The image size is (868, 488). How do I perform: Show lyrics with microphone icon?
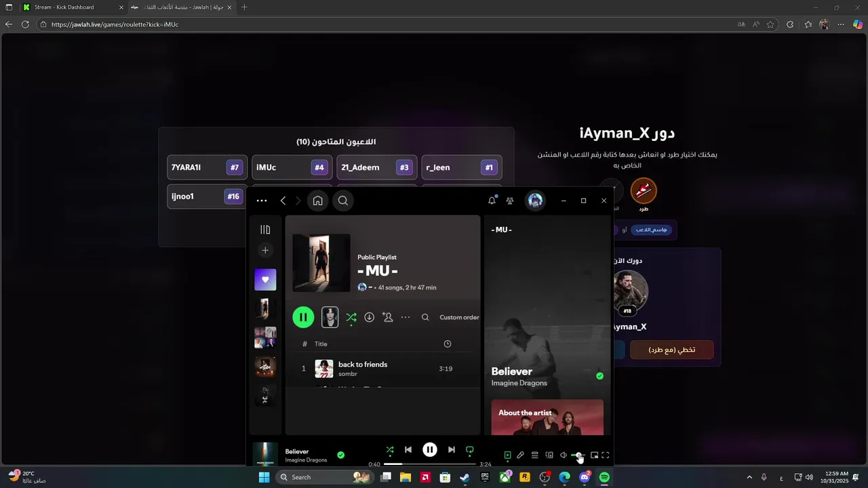[520, 455]
